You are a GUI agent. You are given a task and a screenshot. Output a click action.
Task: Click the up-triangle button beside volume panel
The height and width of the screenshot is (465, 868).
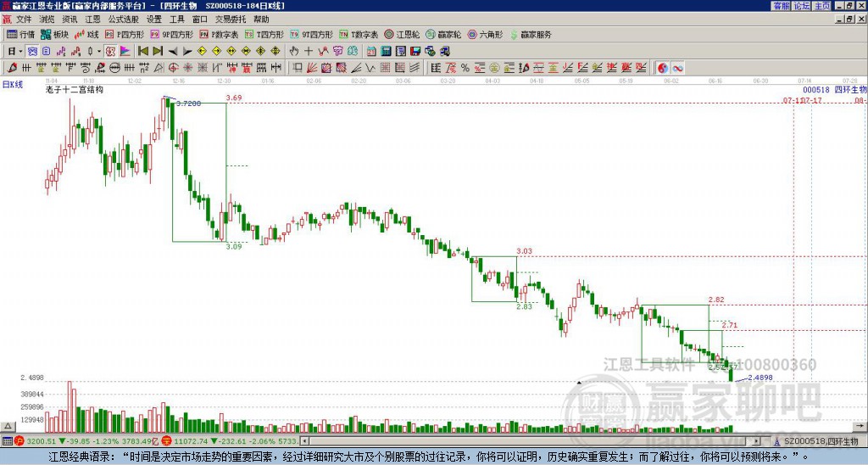7,426
